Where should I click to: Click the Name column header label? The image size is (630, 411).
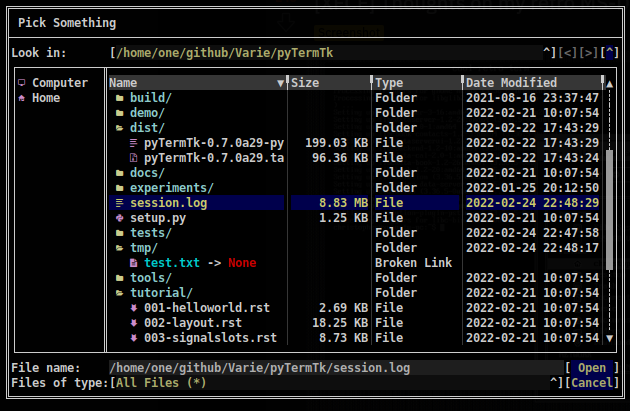coord(123,83)
